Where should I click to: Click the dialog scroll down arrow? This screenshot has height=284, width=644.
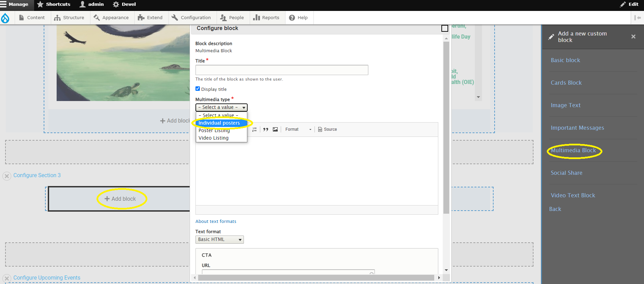tap(446, 270)
